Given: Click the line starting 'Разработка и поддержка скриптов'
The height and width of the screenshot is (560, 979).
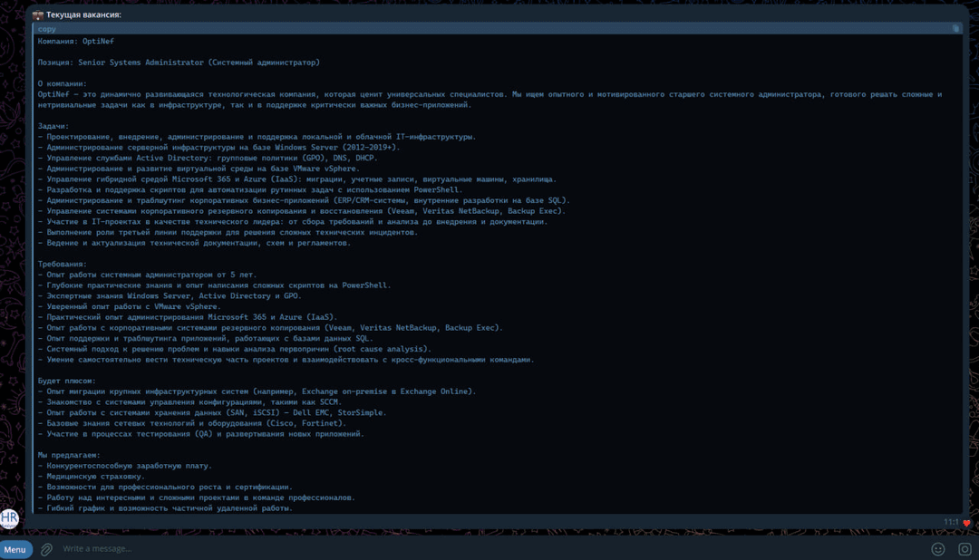Looking at the screenshot, I should [x=250, y=189].
